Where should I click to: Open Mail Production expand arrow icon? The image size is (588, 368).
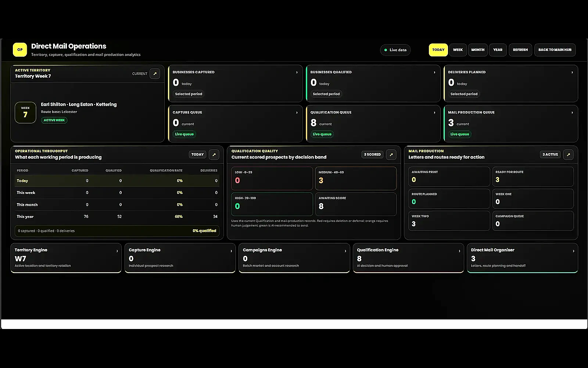pos(569,155)
